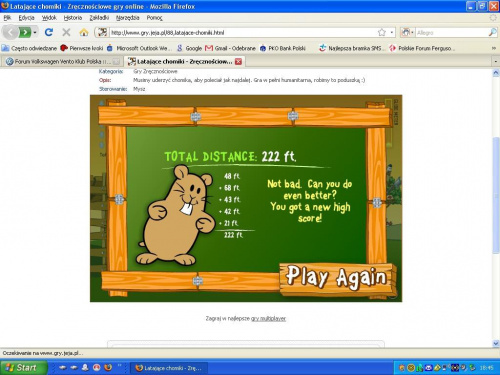Click the search magnifier icon
The image size is (500, 375).
(x=492, y=32)
